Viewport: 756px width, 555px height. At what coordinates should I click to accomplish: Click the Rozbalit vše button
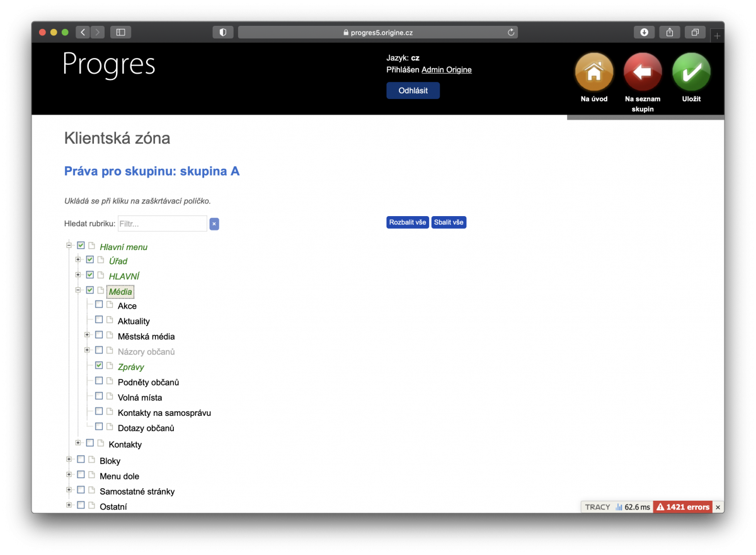click(x=407, y=222)
